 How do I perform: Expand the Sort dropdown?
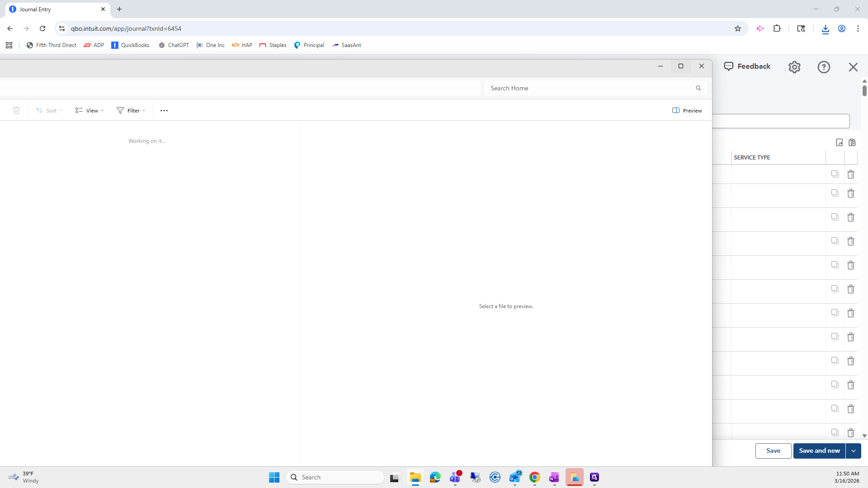(x=49, y=111)
